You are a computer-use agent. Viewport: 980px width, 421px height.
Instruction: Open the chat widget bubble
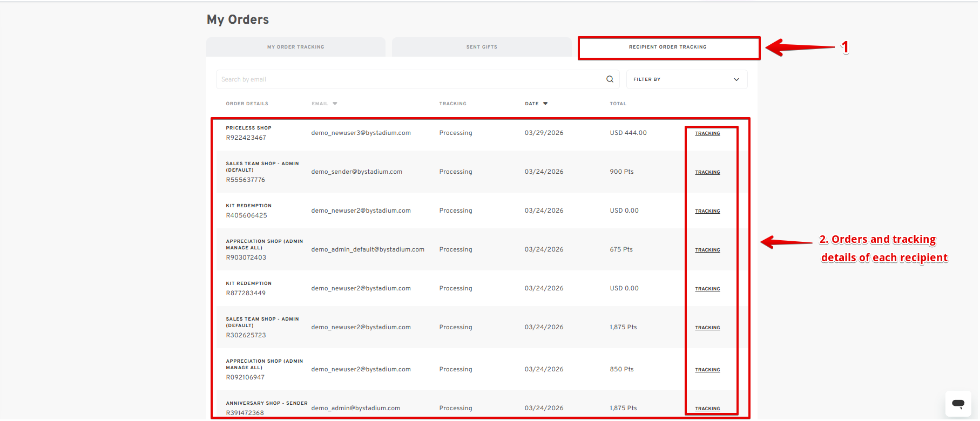958,403
